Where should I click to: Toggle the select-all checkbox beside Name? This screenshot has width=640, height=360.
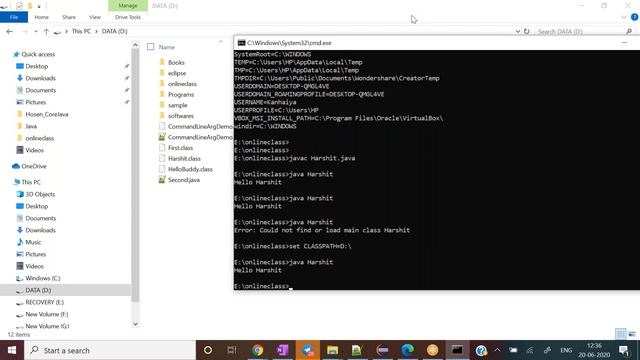(151, 47)
